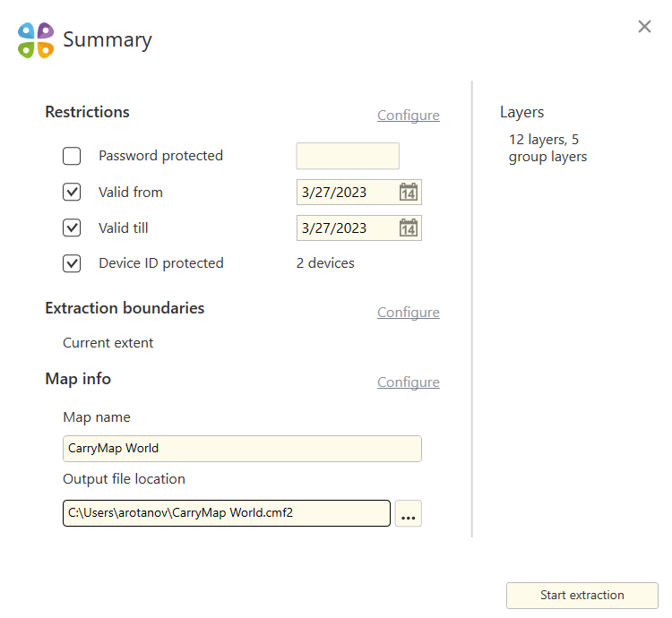This screenshot has width=672, height=618.
Task: Browse output location with ellipsis button
Action: click(x=408, y=513)
